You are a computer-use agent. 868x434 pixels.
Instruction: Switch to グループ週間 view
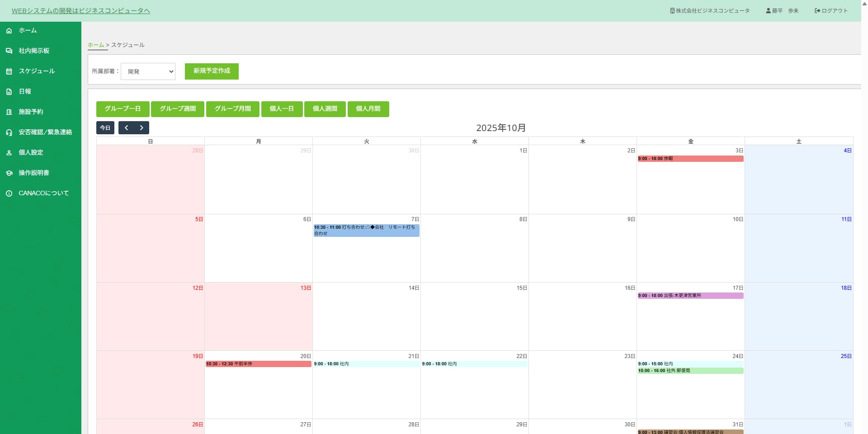[178, 109]
